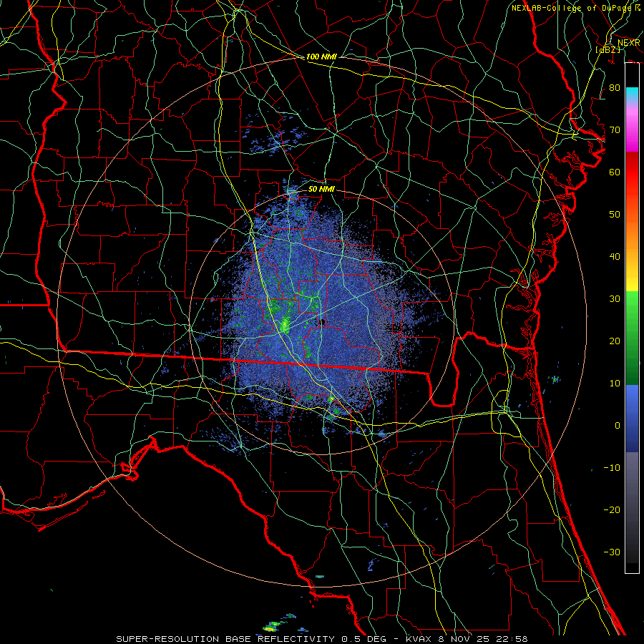The image size is (644, 644).
Task: Click the -10 value on dBZ scale
Action: click(x=612, y=468)
